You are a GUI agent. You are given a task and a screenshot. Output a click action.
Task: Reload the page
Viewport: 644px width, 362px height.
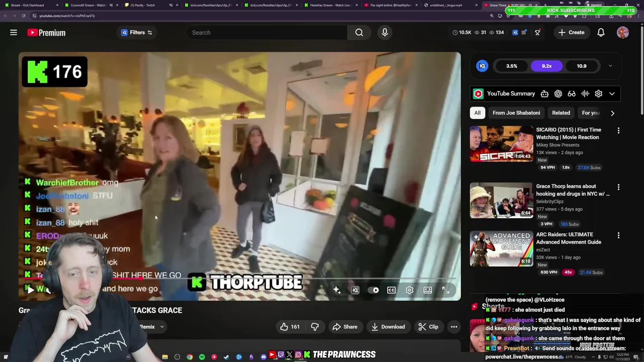click(x=24, y=16)
